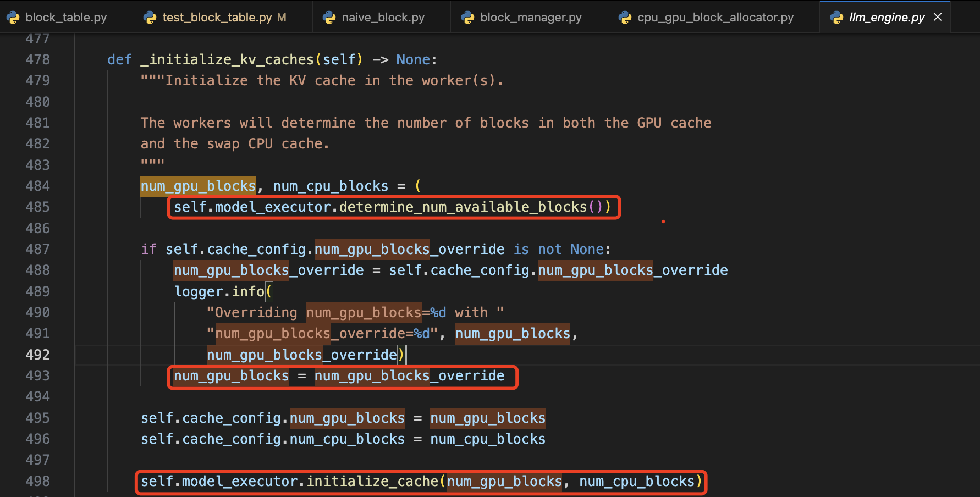Viewport: 980px width, 497px height.
Task: Switch to the block_table.py tab
Action: pyautogui.click(x=66, y=17)
